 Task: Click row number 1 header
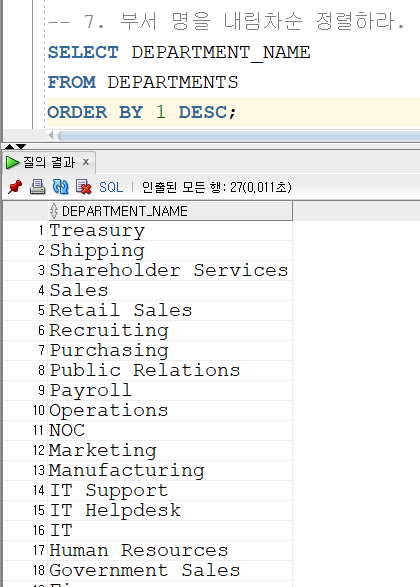25,230
